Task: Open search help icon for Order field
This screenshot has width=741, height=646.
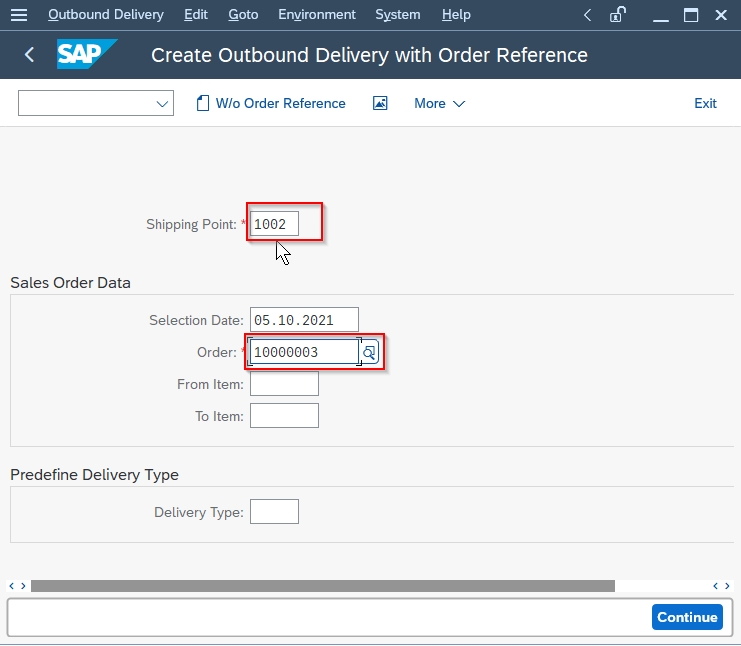Action: (370, 352)
